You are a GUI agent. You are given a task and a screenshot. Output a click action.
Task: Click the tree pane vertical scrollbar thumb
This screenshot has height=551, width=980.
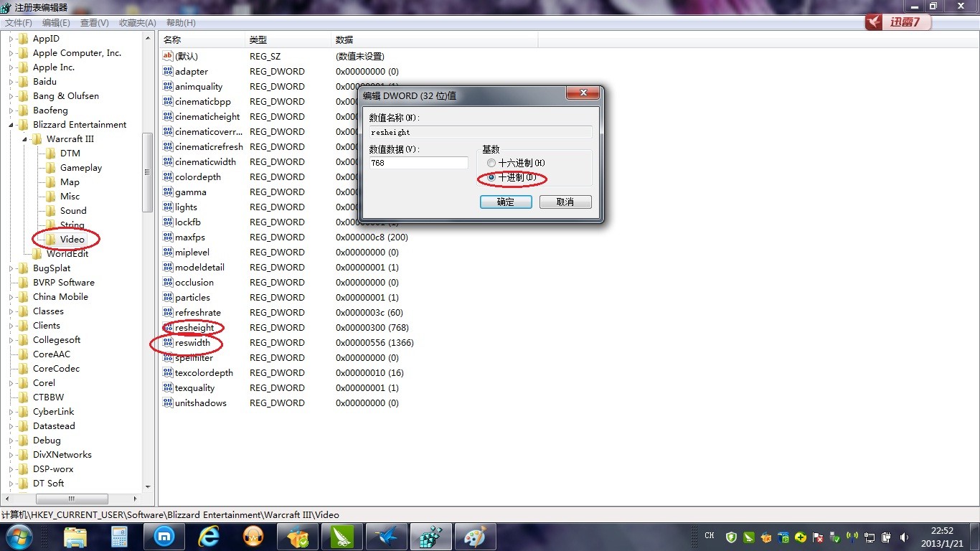[148, 172]
